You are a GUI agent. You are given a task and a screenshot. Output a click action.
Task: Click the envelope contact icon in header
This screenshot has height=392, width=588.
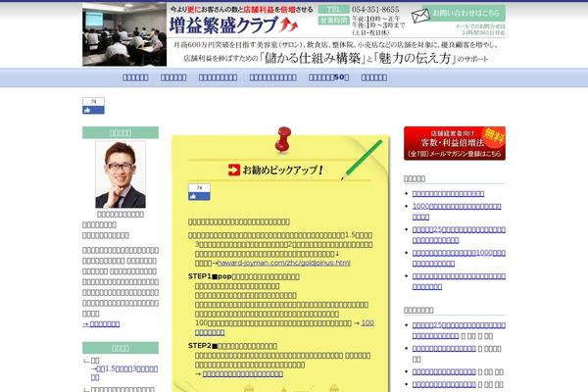click(420, 16)
